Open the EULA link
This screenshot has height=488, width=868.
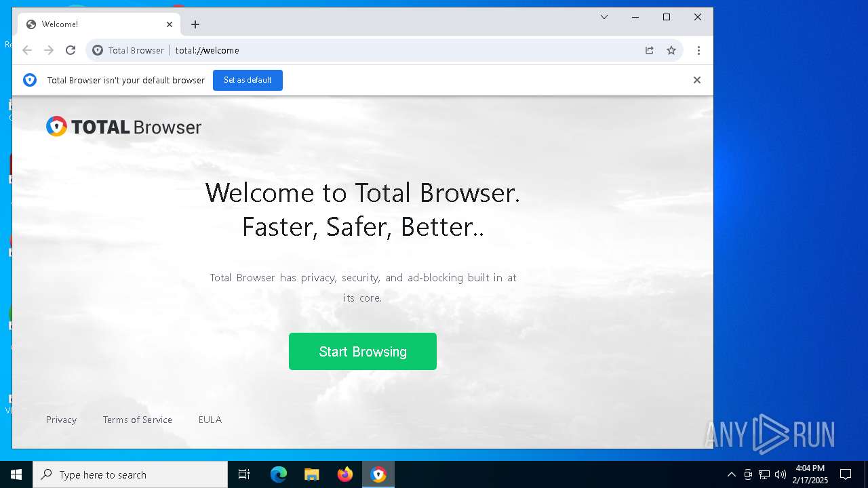pos(210,420)
